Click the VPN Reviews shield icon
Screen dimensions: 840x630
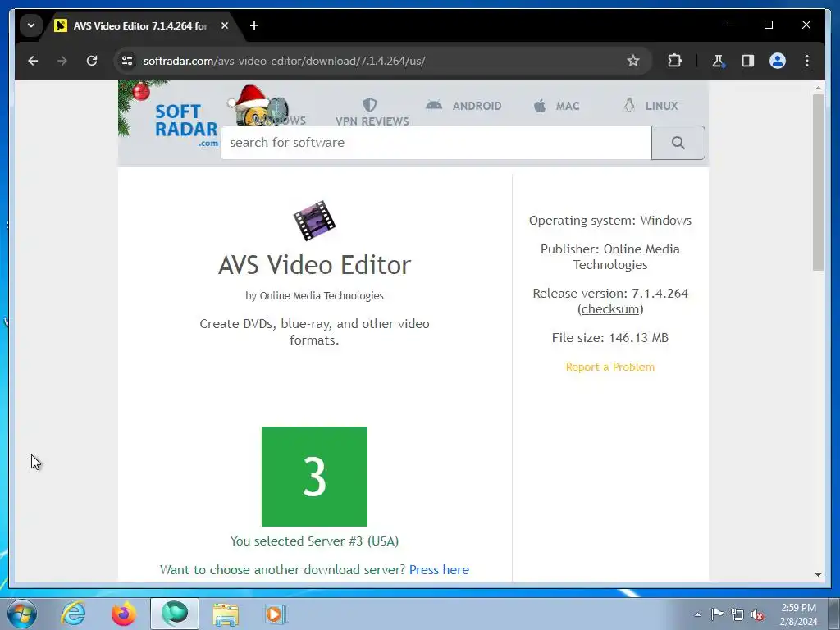[370, 104]
